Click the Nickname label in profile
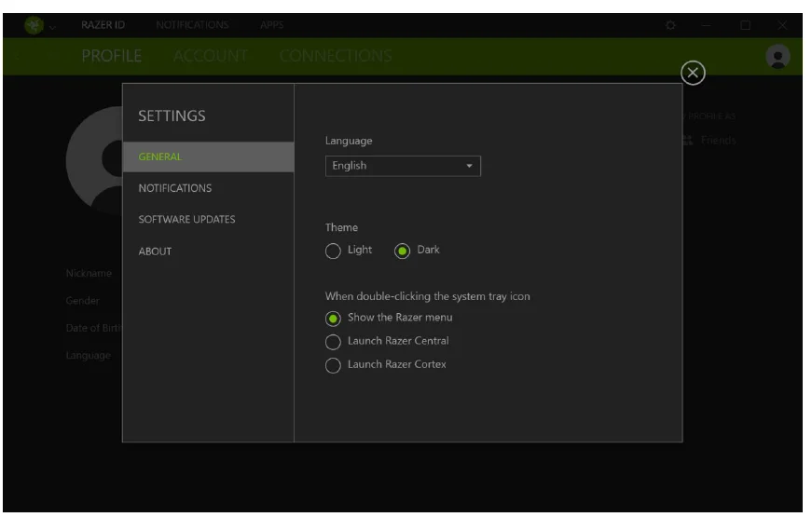Screen dimensions: 812x517 [89, 273]
